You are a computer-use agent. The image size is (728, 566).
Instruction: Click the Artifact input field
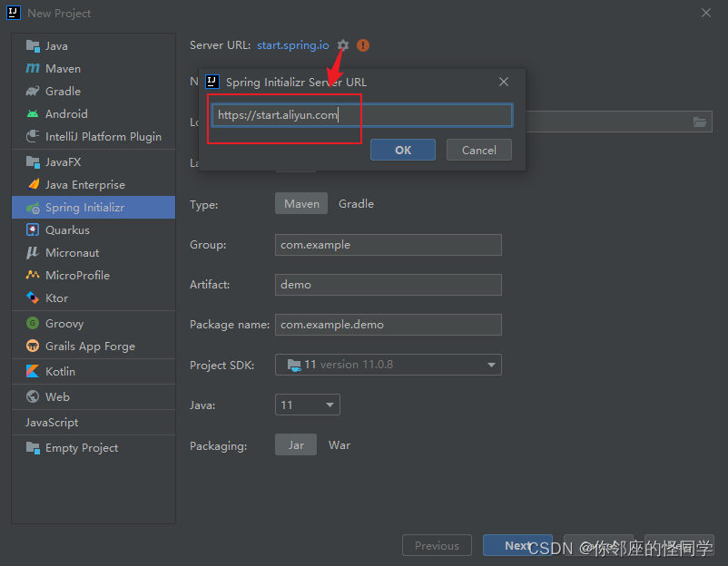(389, 285)
